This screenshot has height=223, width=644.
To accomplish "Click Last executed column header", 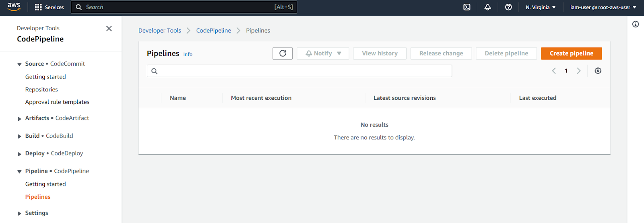I will [x=538, y=98].
